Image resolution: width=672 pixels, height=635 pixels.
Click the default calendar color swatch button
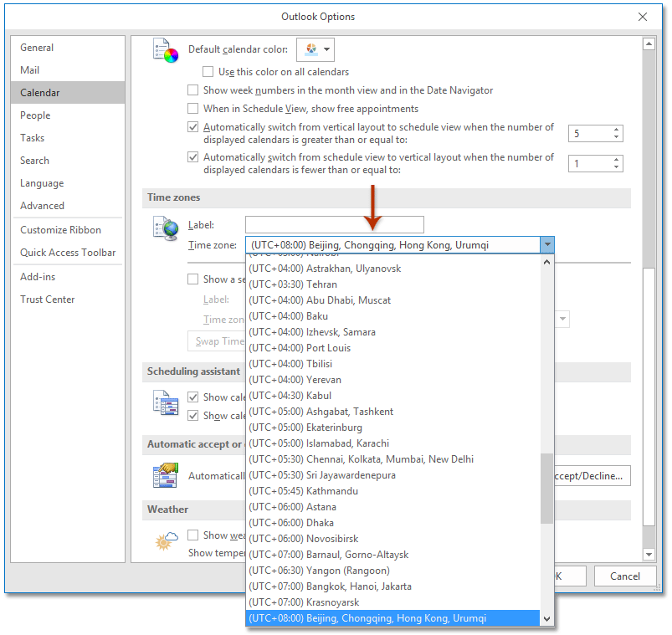(315, 49)
